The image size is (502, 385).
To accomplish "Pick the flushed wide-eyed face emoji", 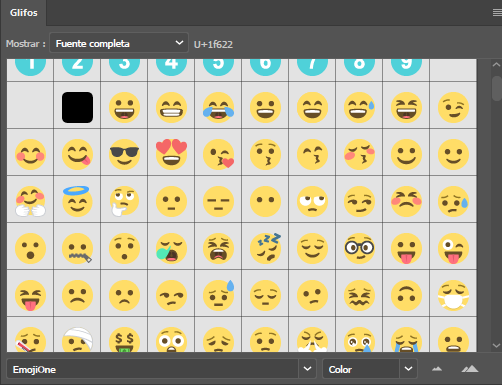I will coord(171,339).
